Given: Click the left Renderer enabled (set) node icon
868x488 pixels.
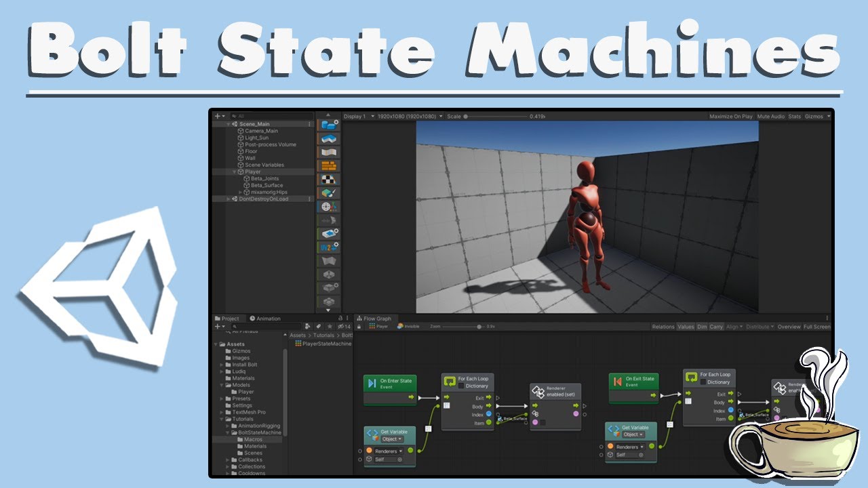Looking at the screenshot, I should tap(538, 391).
